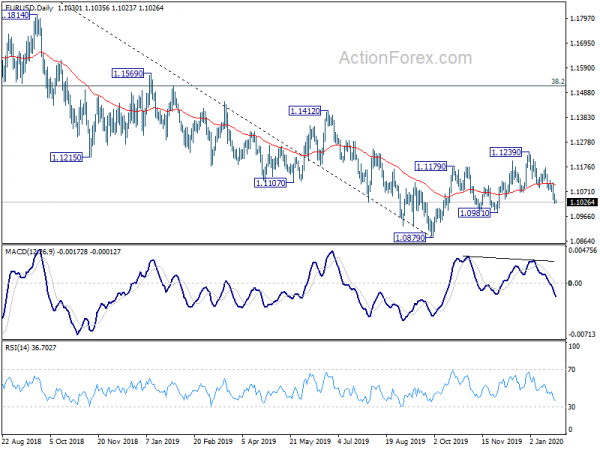This screenshot has width=600, height=450.
Task: Select the 1.11070 price label
Action: tap(270, 183)
